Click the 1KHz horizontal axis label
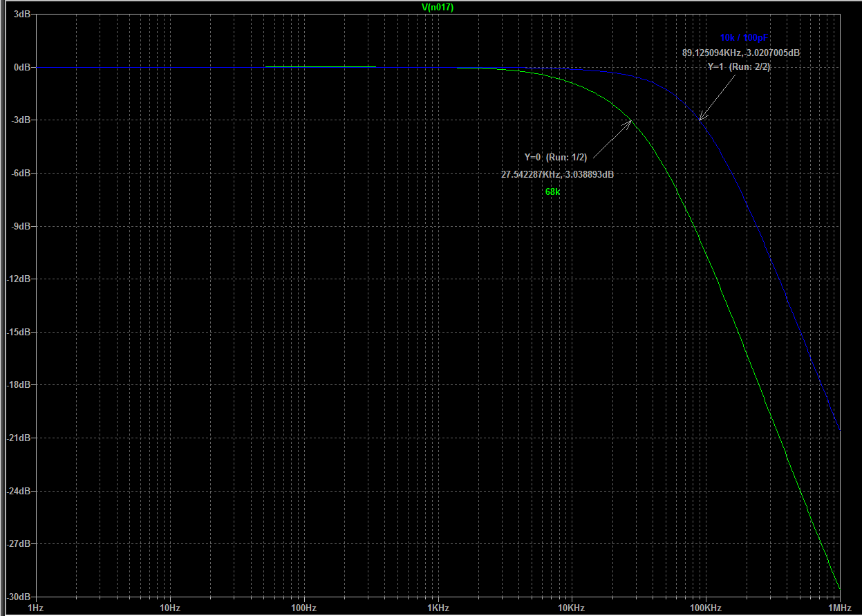The height and width of the screenshot is (616, 862). (438, 608)
